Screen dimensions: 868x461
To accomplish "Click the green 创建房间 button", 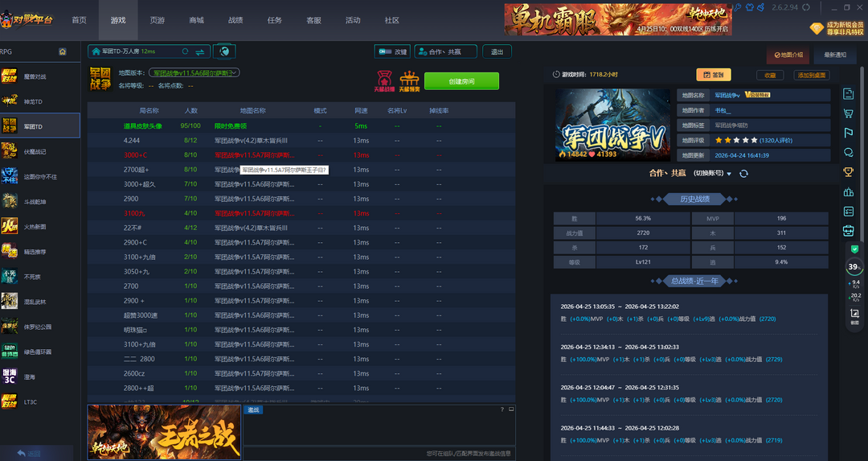I will (x=461, y=81).
